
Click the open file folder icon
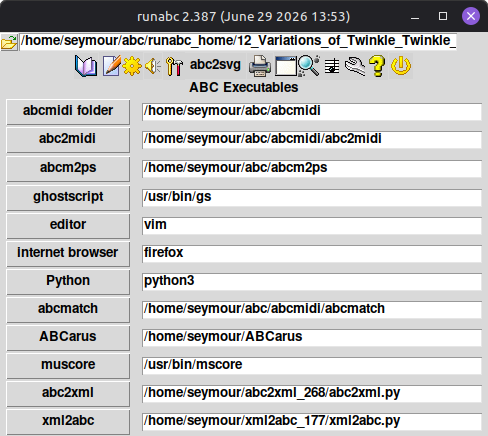9,42
